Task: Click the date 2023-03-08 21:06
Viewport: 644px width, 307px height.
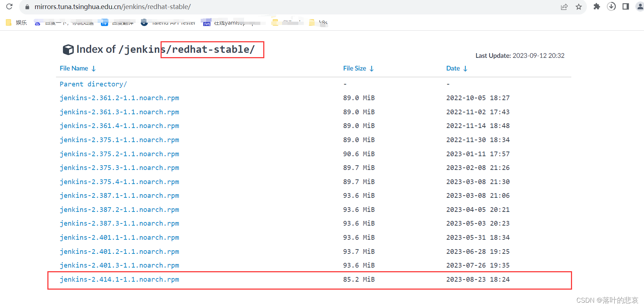Action: click(x=478, y=196)
